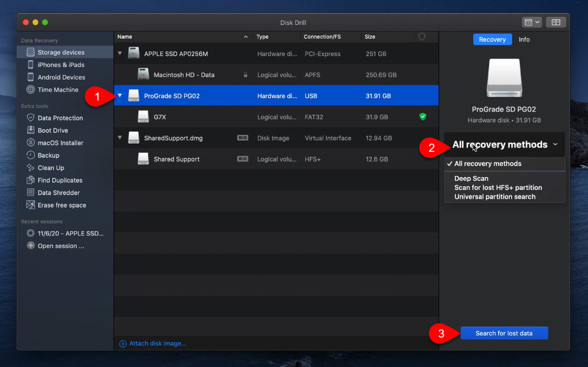This screenshot has height=367, width=588.
Task: Sort by Connection/FS column header
Action: 330,37
